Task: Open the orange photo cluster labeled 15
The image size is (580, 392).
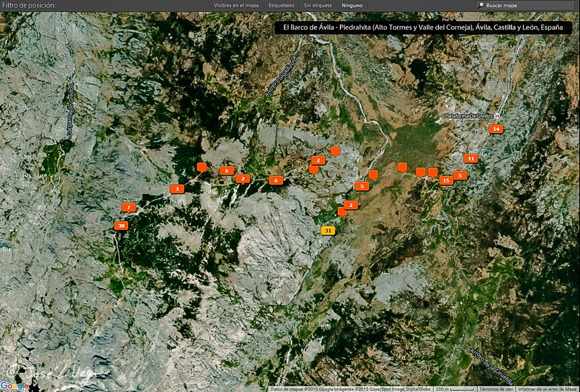Action: pyautogui.click(x=446, y=180)
